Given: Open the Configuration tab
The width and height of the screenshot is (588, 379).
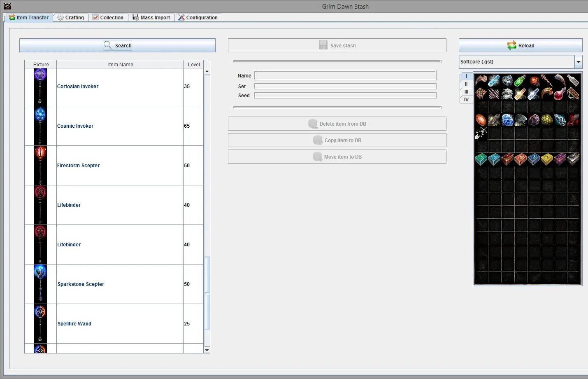Looking at the screenshot, I should [x=198, y=17].
